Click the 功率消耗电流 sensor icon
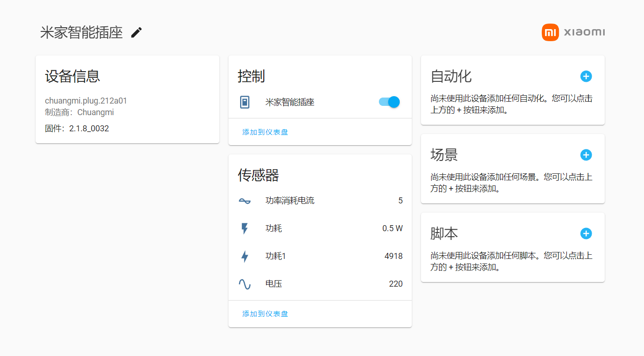The image size is (644, 356). [245, 201]
